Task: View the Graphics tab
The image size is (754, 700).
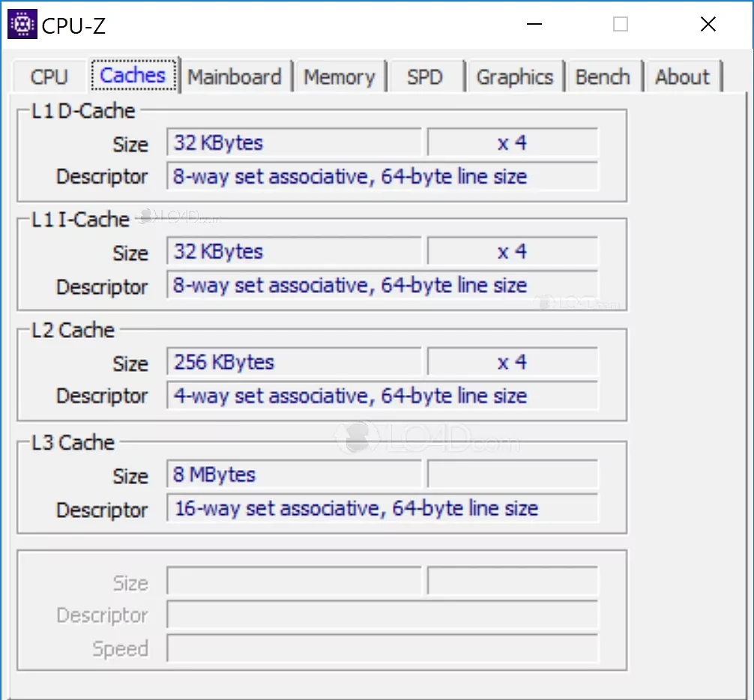Action: 515,76
